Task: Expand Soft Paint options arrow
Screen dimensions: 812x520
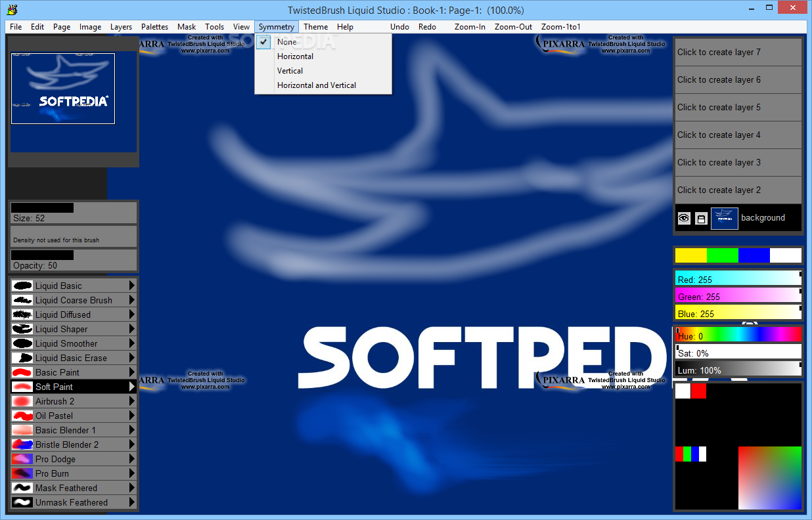Action: coord(132,387)
